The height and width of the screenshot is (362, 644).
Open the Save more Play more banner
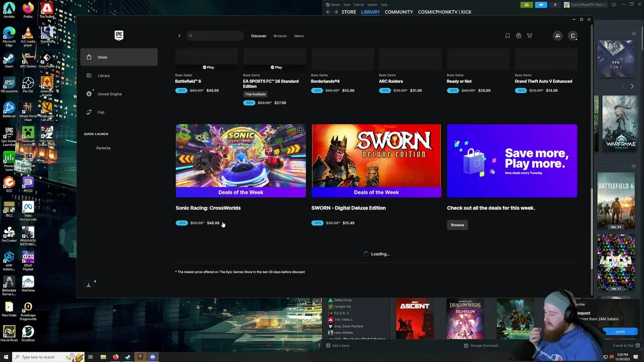click(x=512, y=161)
